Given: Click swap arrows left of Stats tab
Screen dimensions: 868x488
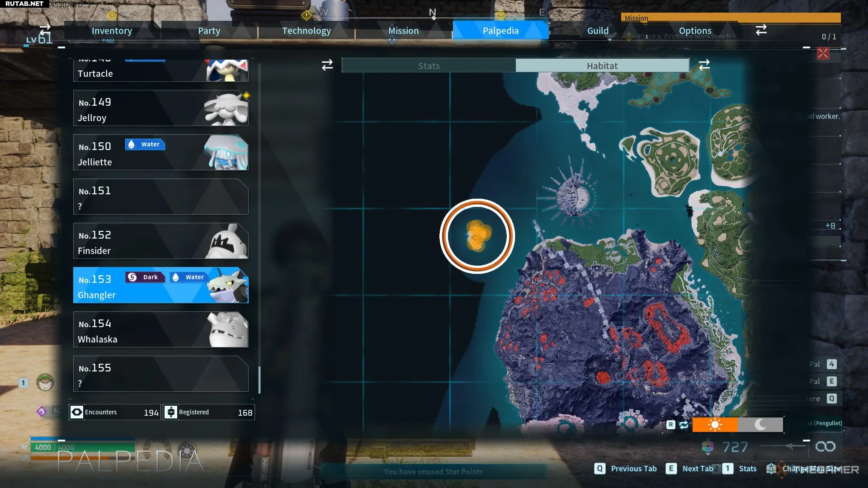Looking at the screenshot, I should (327, 65).
